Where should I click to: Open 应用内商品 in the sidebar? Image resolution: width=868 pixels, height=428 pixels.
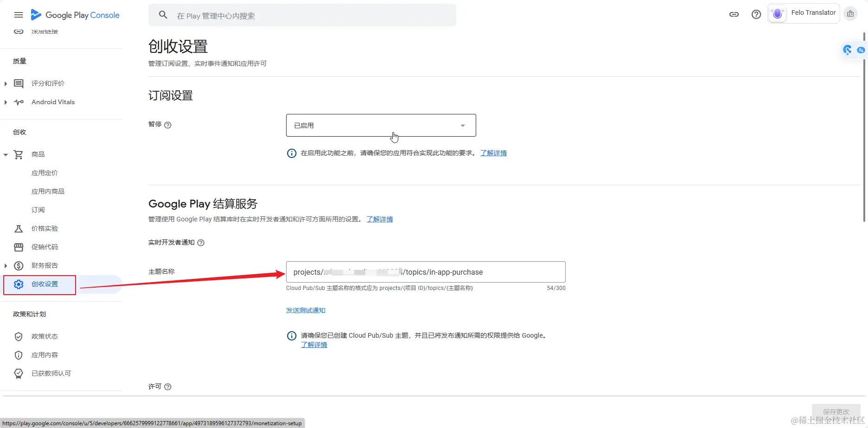pos(48,191)
